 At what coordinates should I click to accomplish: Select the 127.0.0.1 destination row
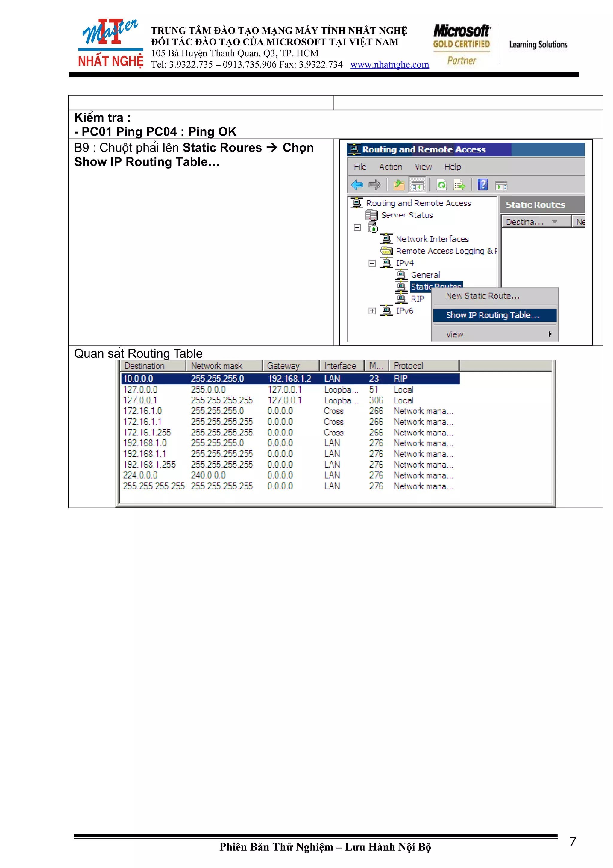(290, 400)
